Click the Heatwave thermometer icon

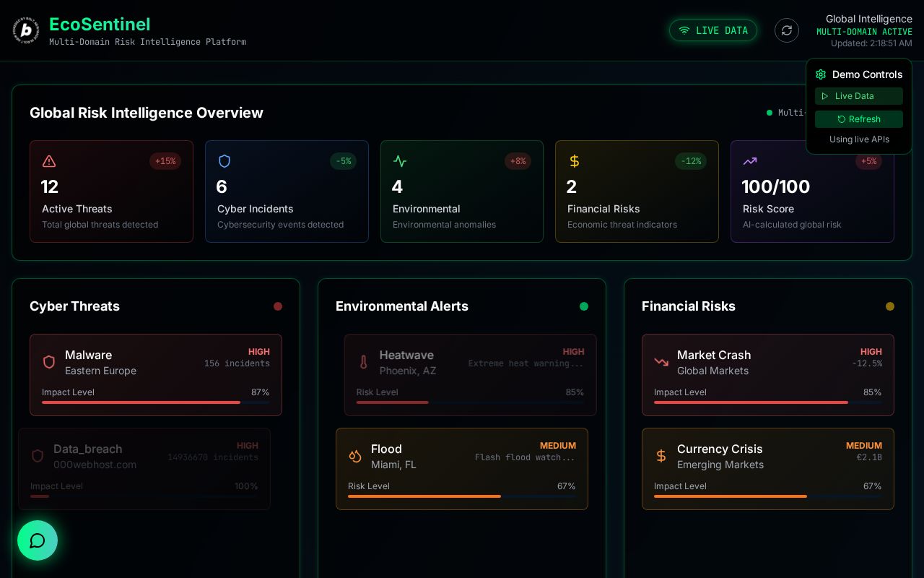tap(364, 362)
